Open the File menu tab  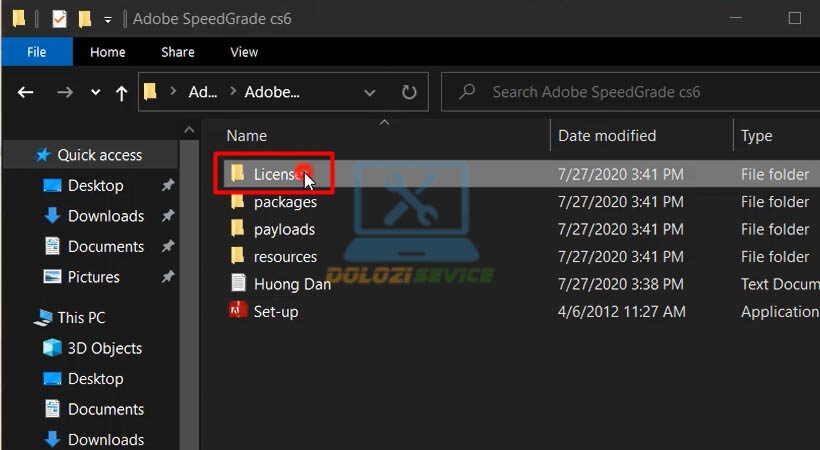coord(37,52)
